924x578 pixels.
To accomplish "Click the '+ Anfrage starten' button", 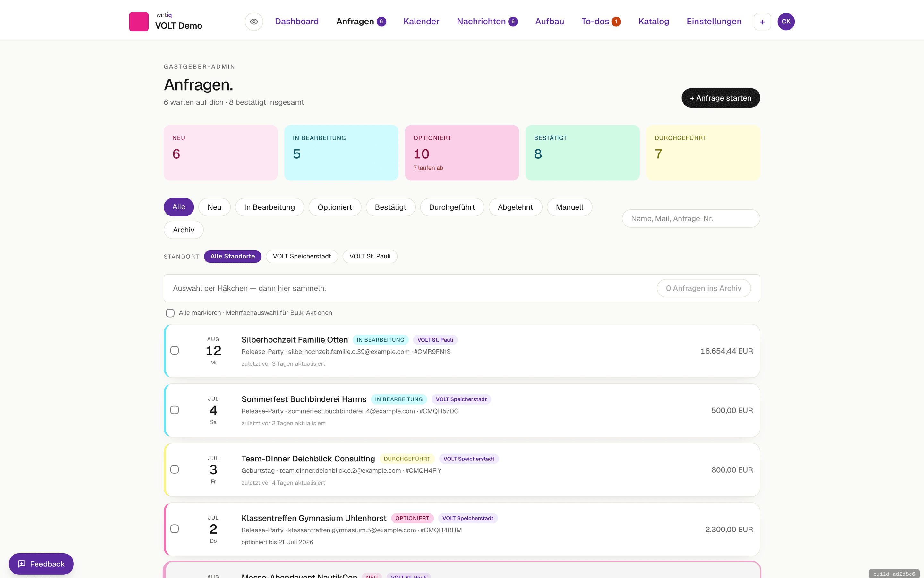I will [721, 98].
